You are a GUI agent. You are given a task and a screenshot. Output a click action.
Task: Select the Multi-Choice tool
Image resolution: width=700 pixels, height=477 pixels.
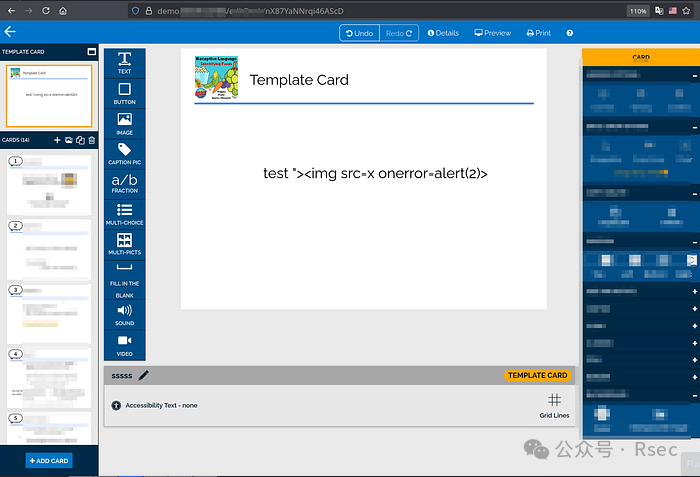125,214
